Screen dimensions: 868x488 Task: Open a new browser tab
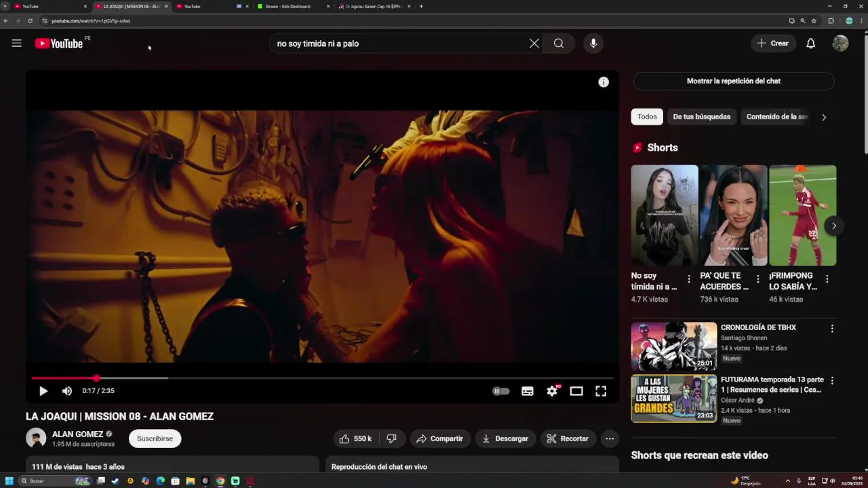(421, 6)
